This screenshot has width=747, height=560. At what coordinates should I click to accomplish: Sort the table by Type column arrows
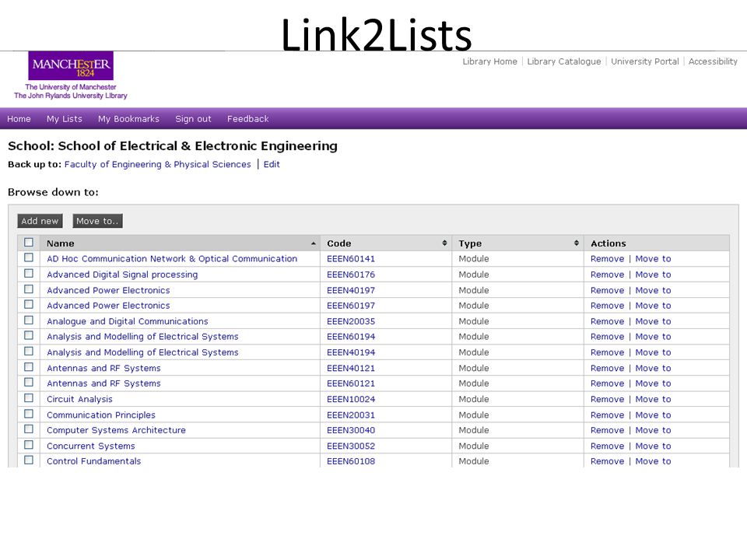(x=577, y=243)
